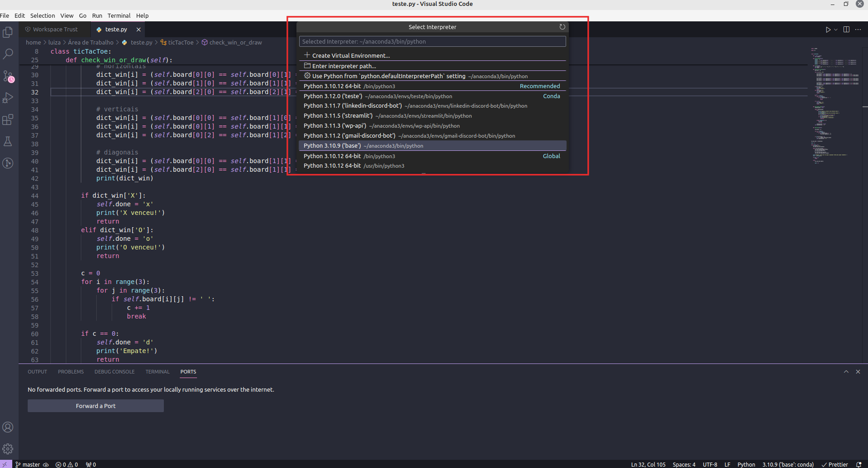
Task: Split the editor to the right
Action: [846, 30]
